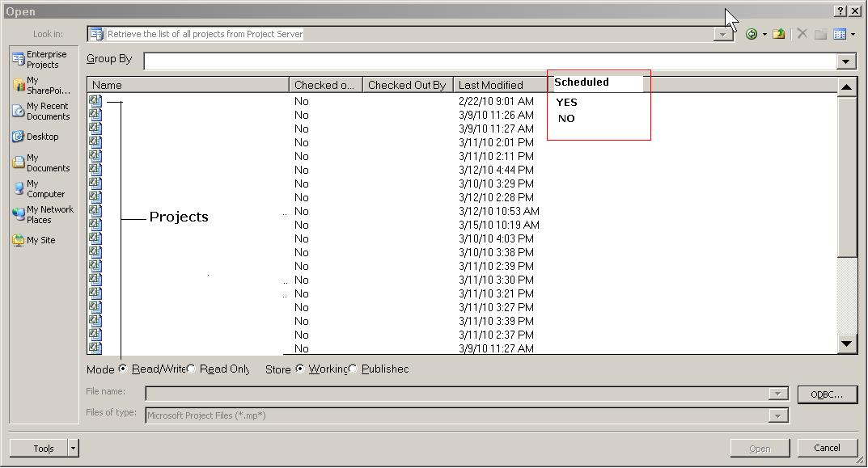The height and width of the screenshot is (468, 868).
Task: Open My Network Places
Action: tap(43, 214)
